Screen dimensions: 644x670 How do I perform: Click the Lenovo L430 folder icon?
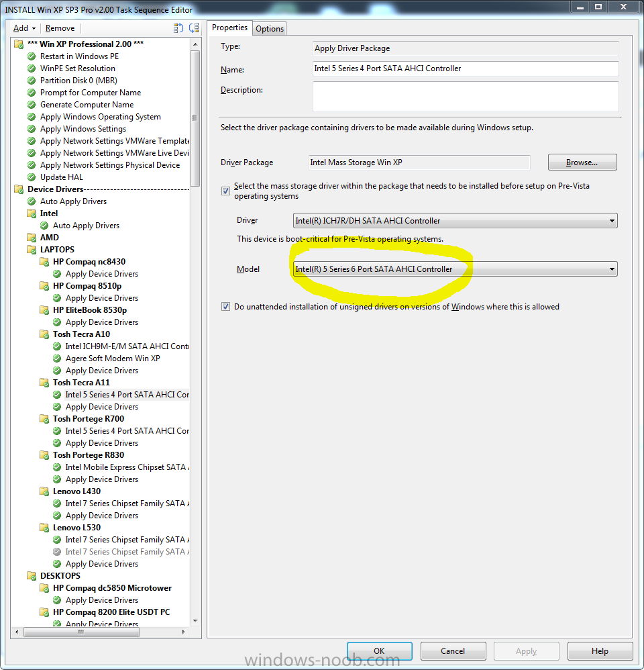click(44, 491)
